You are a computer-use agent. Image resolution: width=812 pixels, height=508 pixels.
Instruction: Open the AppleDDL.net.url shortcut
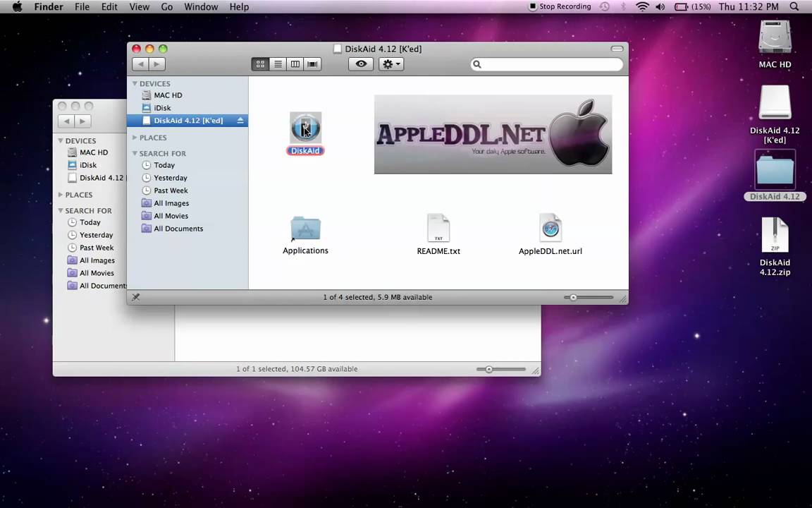pos(550,228)
